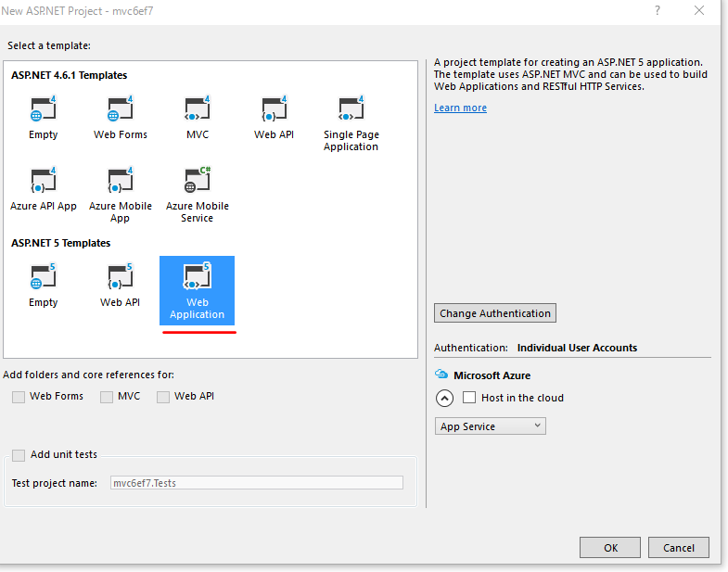Click the Test project name field
This screenshot has width=728, height=572.
click(x=257, y=483)
